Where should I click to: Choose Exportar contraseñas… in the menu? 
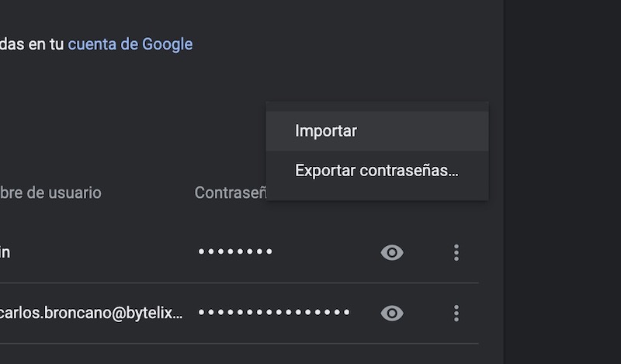pos(376,171)
